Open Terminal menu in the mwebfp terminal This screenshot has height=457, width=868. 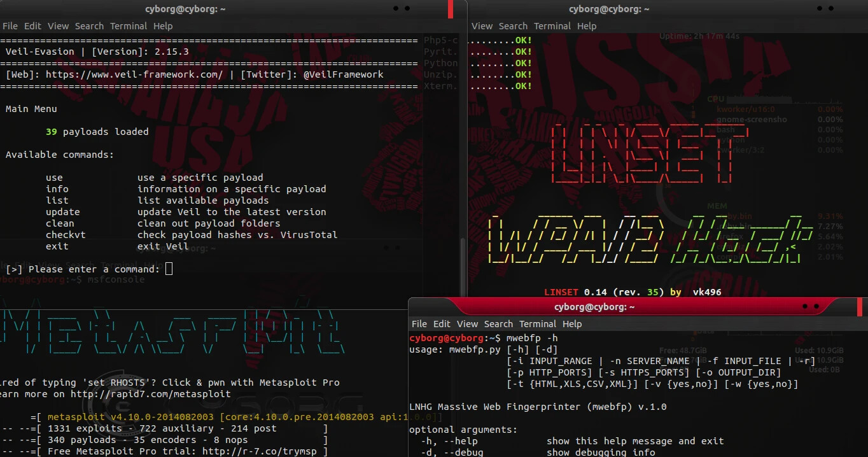pyautogui.click(x=538, y=324)
